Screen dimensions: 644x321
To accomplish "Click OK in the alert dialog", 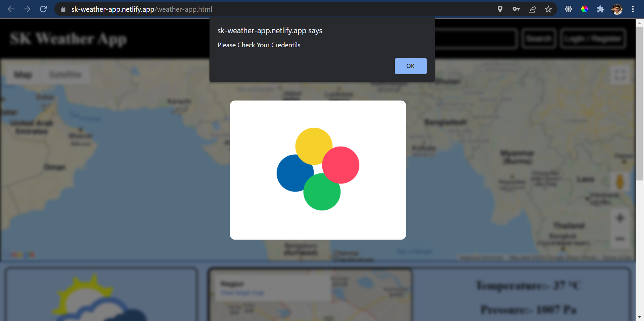I will click(411, 66).
